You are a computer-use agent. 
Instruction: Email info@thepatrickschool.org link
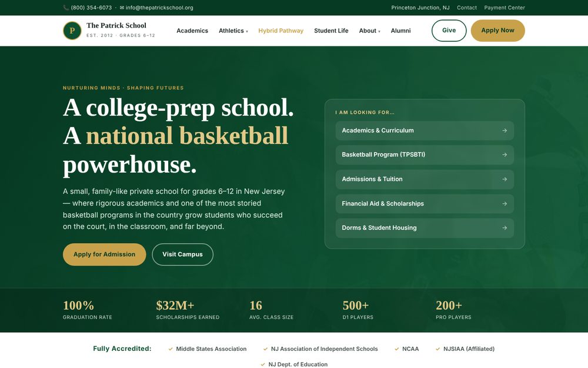[159, 8]
